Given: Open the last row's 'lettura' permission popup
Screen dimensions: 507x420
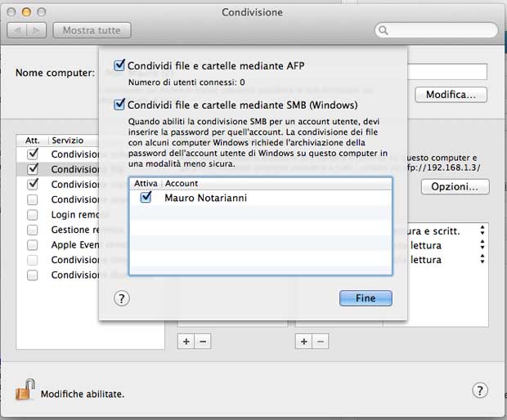Looking at the screenshot, I should coord(482,259).
